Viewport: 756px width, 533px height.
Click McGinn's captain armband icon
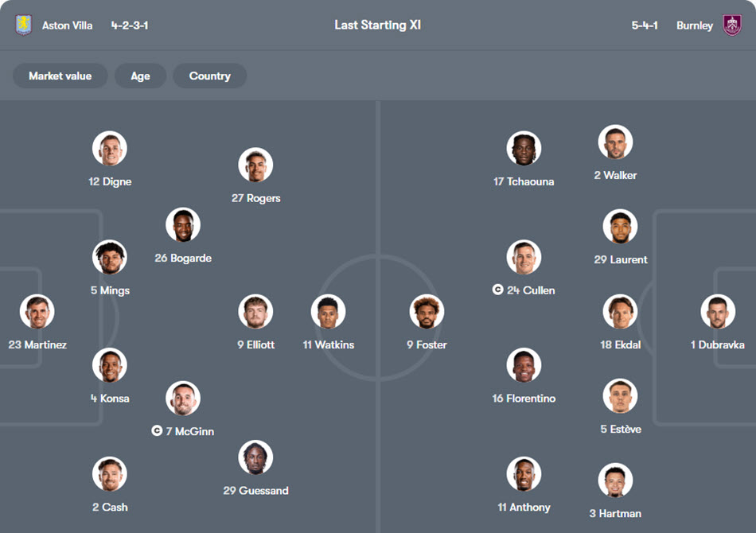(x=157, y=431)
